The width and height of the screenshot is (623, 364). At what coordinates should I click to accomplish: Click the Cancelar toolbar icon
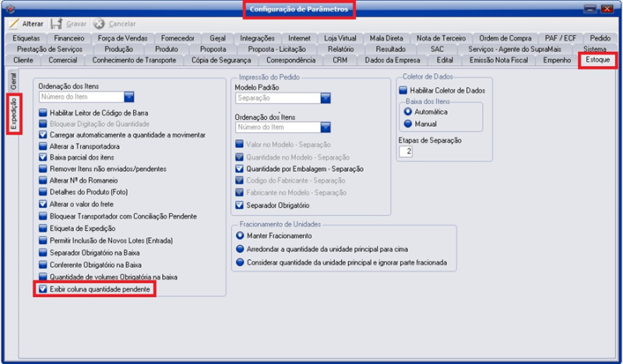pos(99,24)
